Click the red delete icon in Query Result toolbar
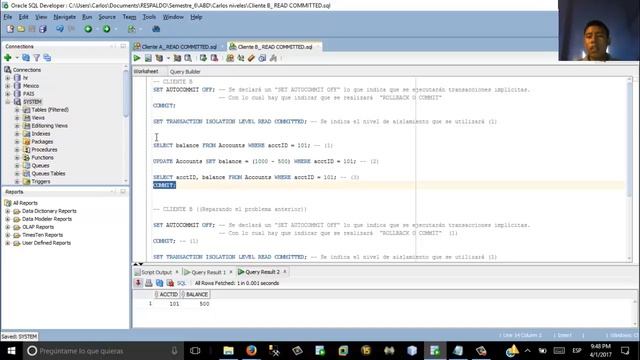 click(x=170, y=283)
